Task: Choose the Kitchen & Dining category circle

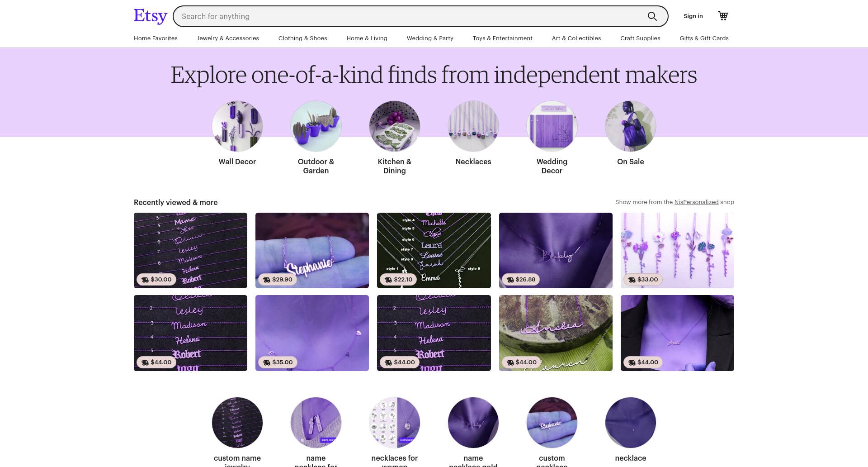Action: 395,126
